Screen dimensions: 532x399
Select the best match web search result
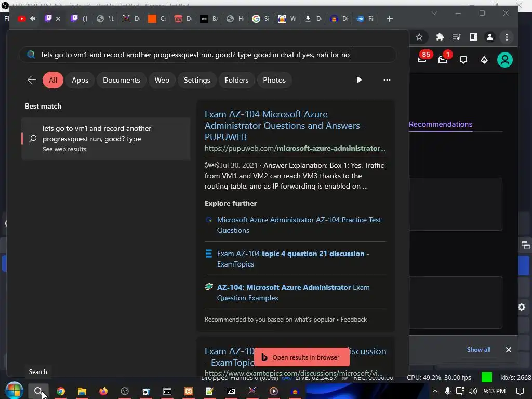click(x=106, y=139)
